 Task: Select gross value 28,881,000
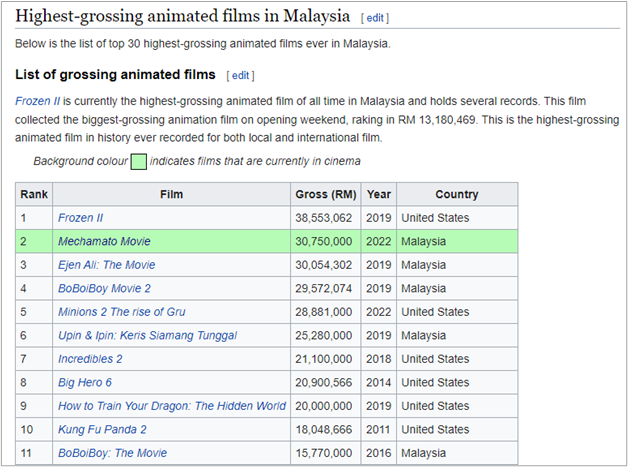point(324,312)
